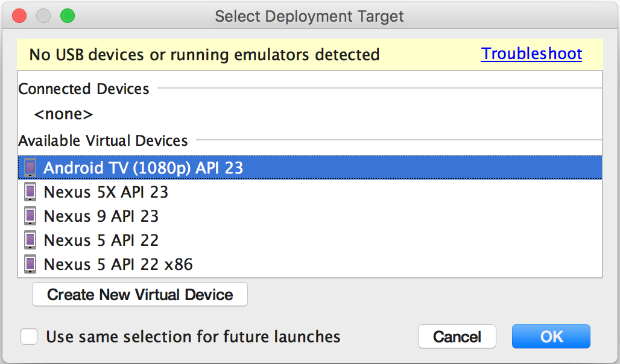Click the <none> entry under Connected Devices
The width and height of the screenshot is (620, 364).
click(x=63, y=114)
